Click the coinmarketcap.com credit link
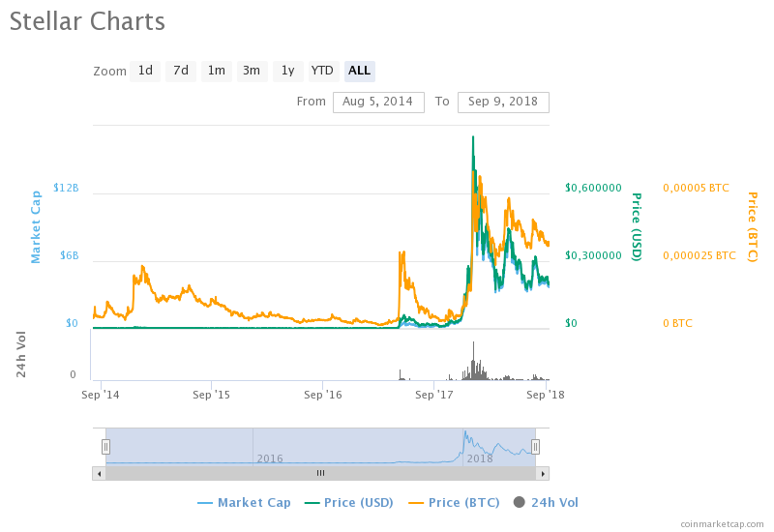This screenshot has width=774, height=532. 722,524
